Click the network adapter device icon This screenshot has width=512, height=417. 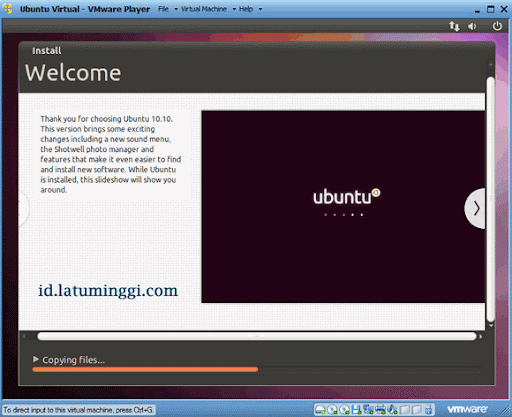point(368,409)
